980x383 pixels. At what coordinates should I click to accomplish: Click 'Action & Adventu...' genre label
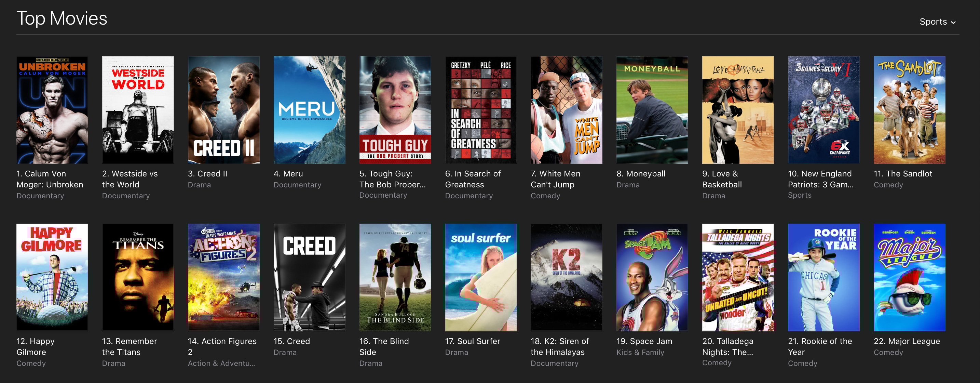pos(221,363)
